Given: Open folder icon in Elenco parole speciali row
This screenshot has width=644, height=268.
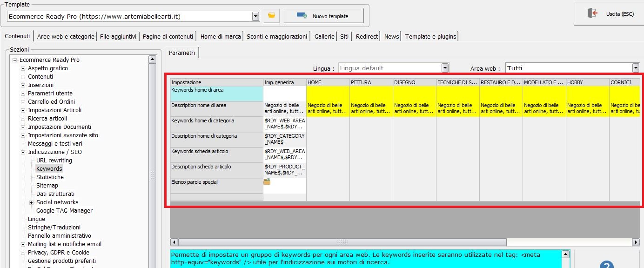Looking at the screenshot, I should coord(267,181).
